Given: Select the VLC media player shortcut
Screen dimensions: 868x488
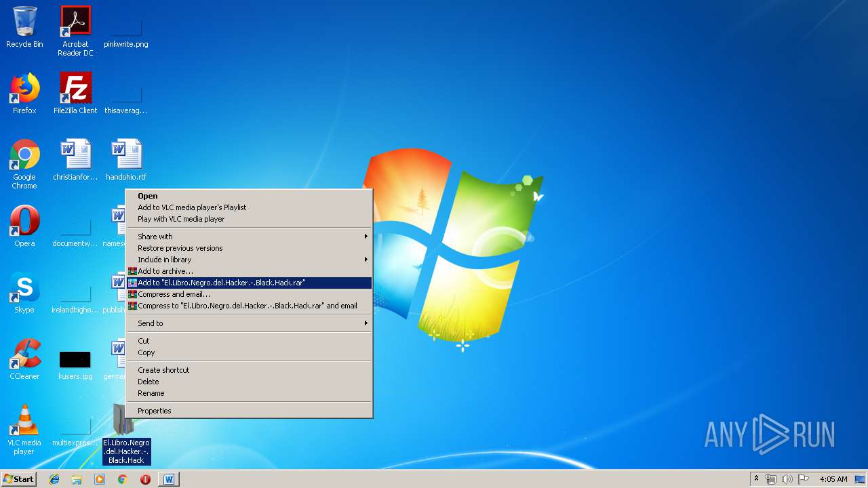Looking at the screenshot, I should click(24, 430).
